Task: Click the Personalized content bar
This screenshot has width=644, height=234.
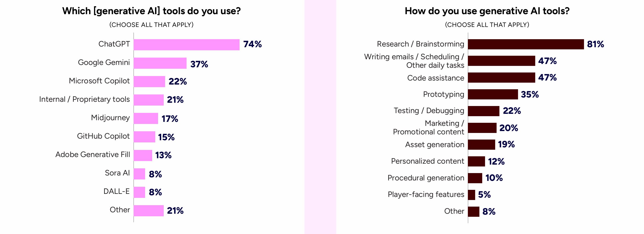Action: pyautogui.click(x=476, y=161)
